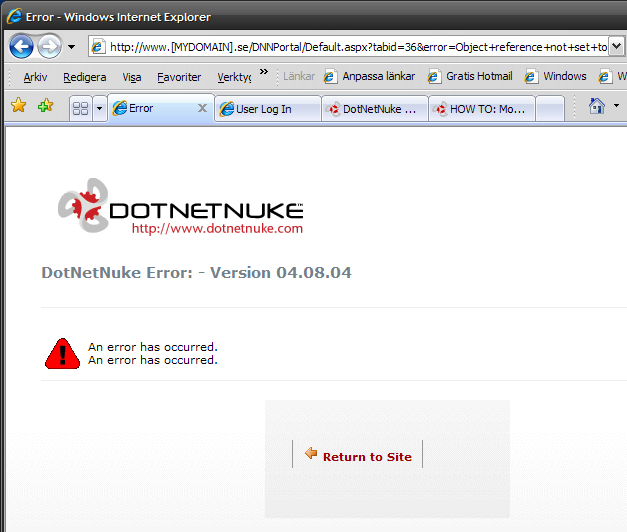
Task: Click the http://www.dotnetnuke.com text
Action: 217,229
